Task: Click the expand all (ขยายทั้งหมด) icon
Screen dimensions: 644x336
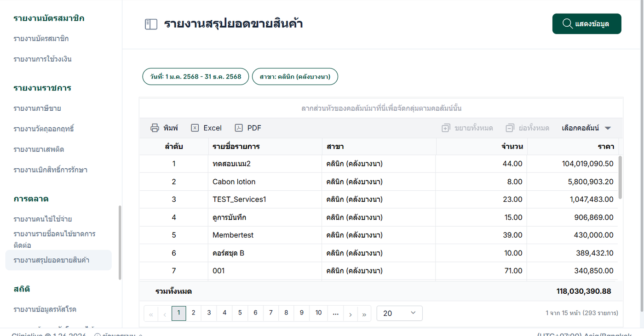Action: pyautogui.click(x=445, y=128)
